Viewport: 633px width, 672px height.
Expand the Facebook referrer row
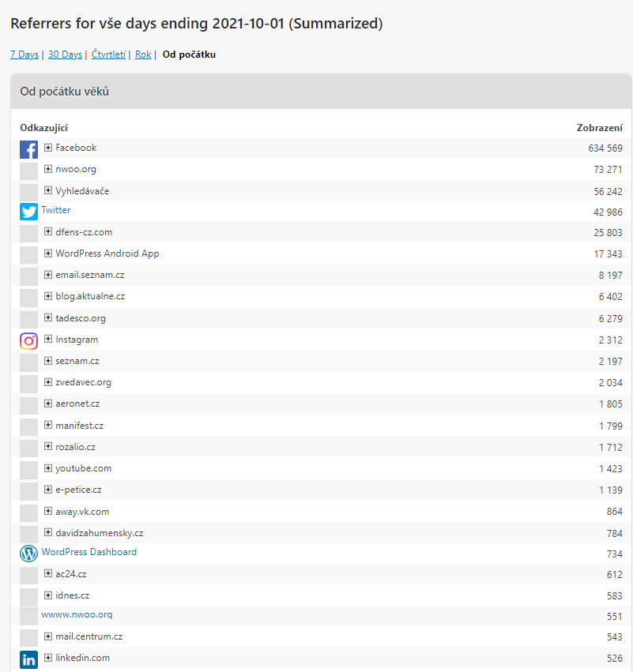[x=48, y=148]
